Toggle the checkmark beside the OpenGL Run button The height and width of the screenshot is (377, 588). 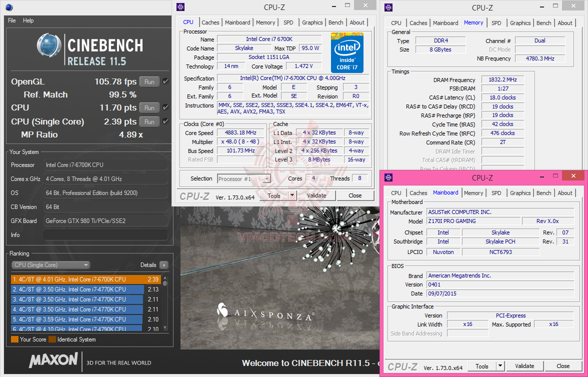pyautogui.click(x=165, y=80)
